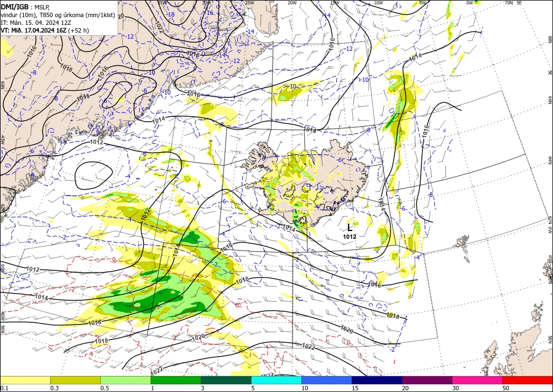Click the legend value '0.3'
Screen dimensions: 553x392
click(54, 388)
